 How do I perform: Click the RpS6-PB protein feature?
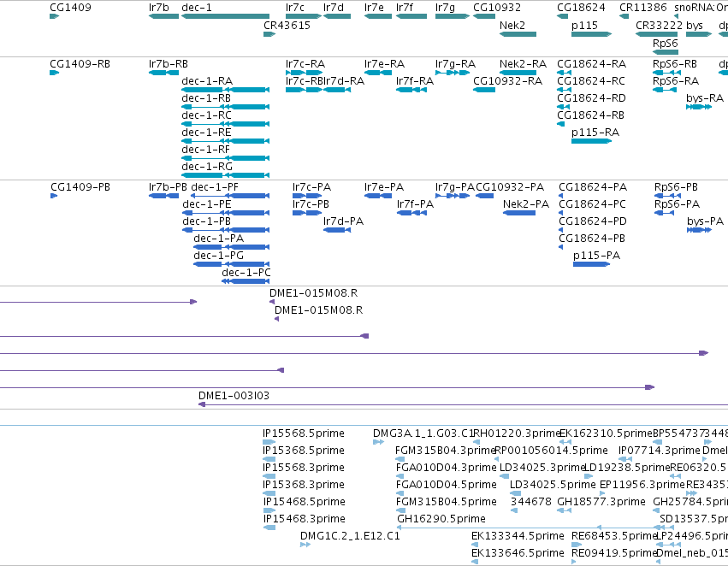pyautogui.click(x=667, y=196)
